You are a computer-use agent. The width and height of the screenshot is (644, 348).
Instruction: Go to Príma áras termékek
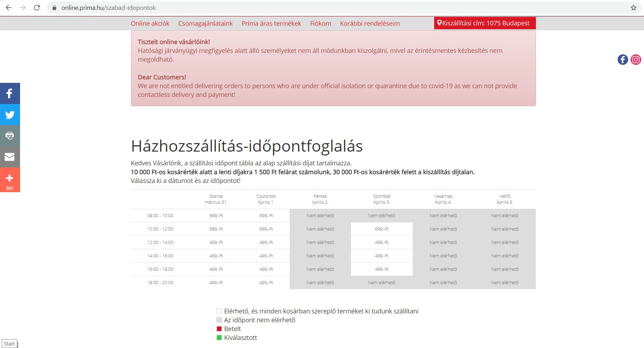pyautogui.click(x=271, y=24)
